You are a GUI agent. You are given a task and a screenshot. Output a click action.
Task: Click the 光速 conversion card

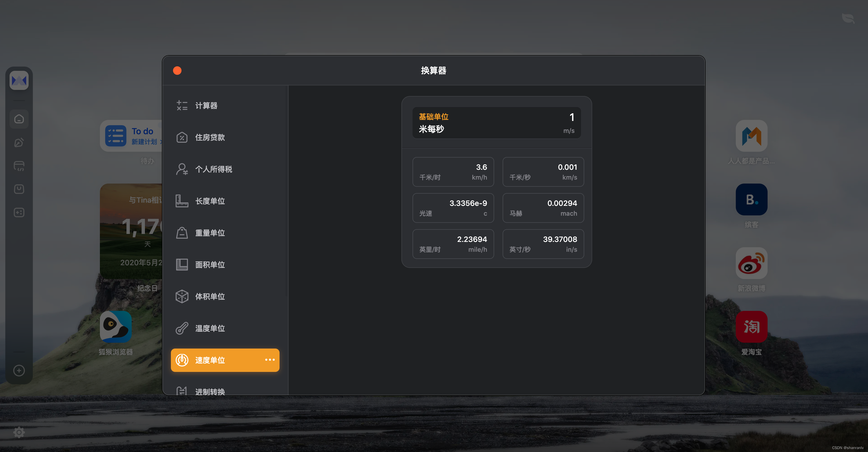tap(453, 208)
